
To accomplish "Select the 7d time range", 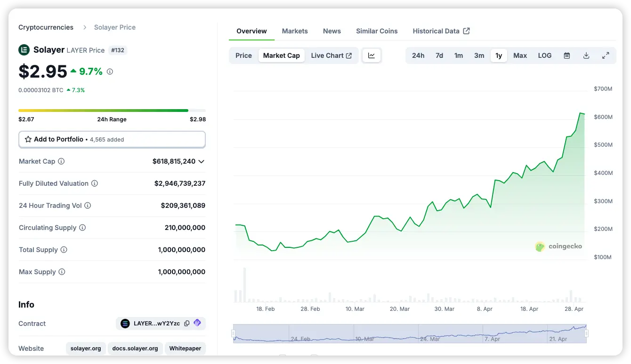I will [x=439, y=55].
